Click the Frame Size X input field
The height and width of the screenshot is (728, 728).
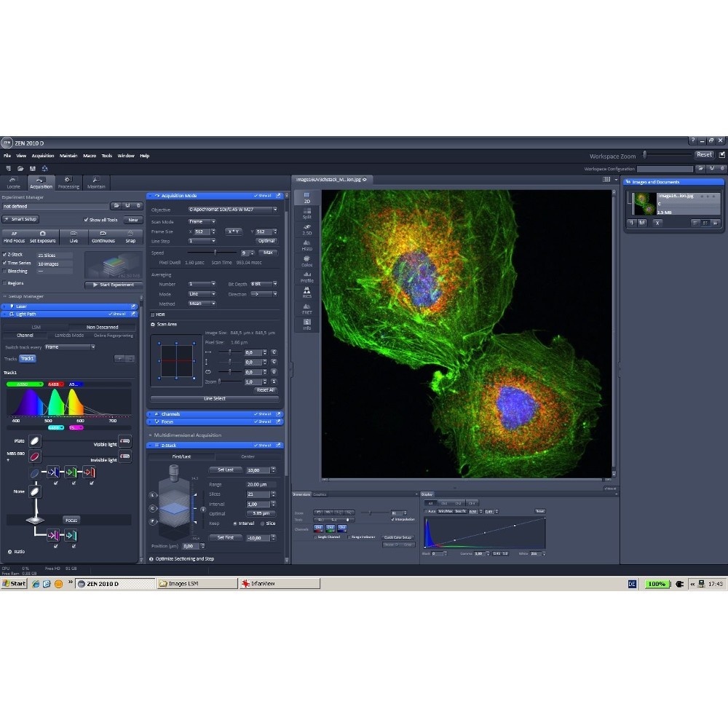click(x=201, y=232)
